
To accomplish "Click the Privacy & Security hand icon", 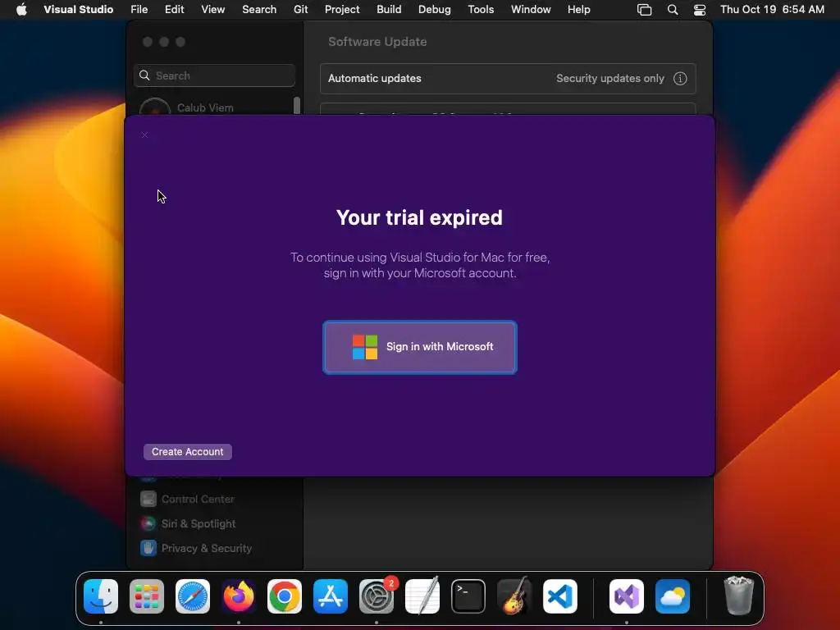I will pos(148,548).
